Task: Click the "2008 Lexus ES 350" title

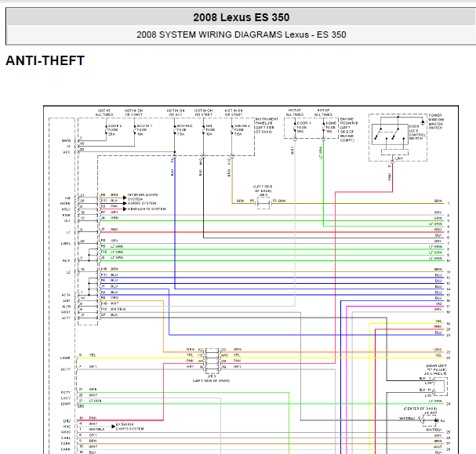Action: click(241, 17)
